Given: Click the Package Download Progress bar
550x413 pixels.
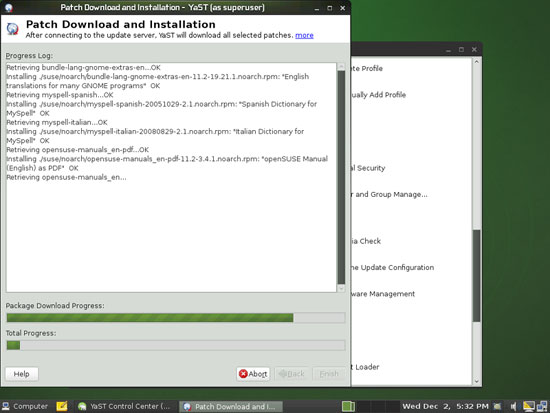Looking at the screenshot, I should tap(176, 318).
